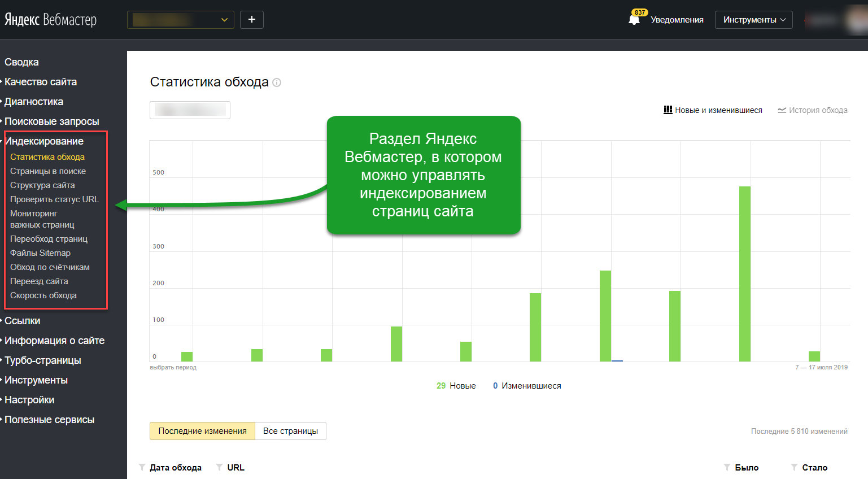Click выбрать период under chart

click(173, 367)
